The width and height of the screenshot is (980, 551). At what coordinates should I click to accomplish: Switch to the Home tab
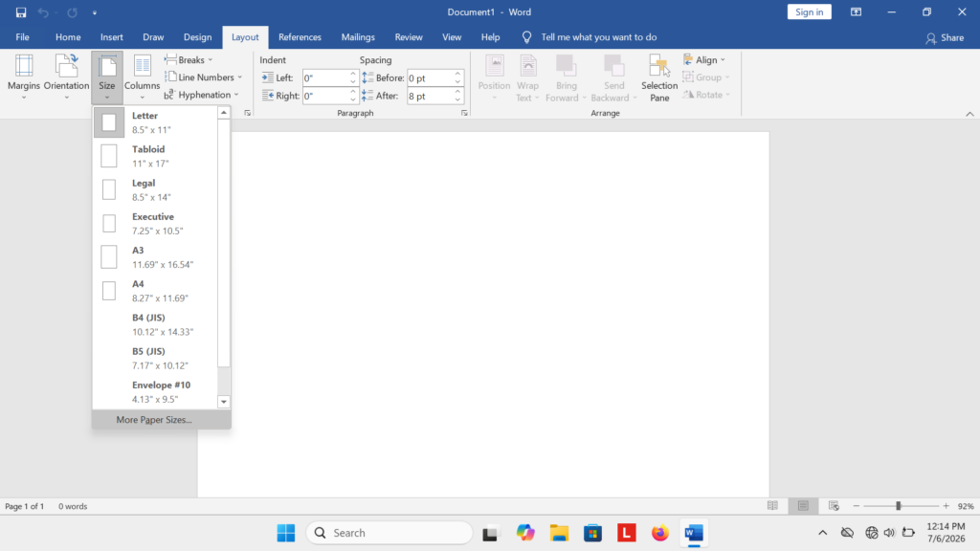[x=68, y=37]
